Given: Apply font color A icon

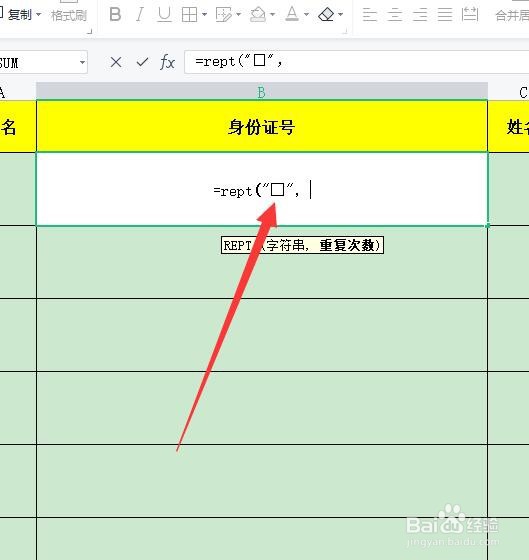Looking at the screenshot, I should [292, 14].
